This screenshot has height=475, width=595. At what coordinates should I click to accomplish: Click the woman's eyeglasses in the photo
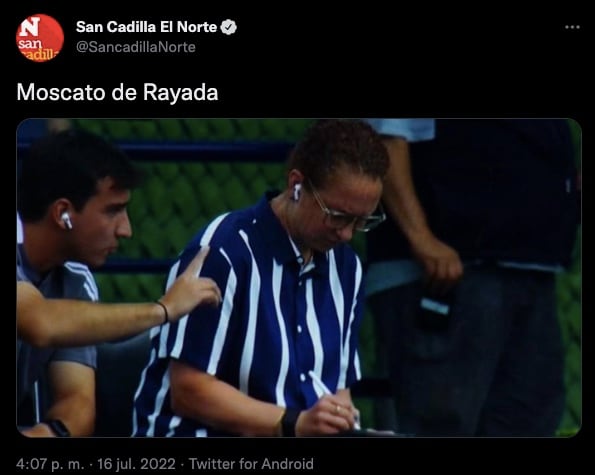click(347, 212)
